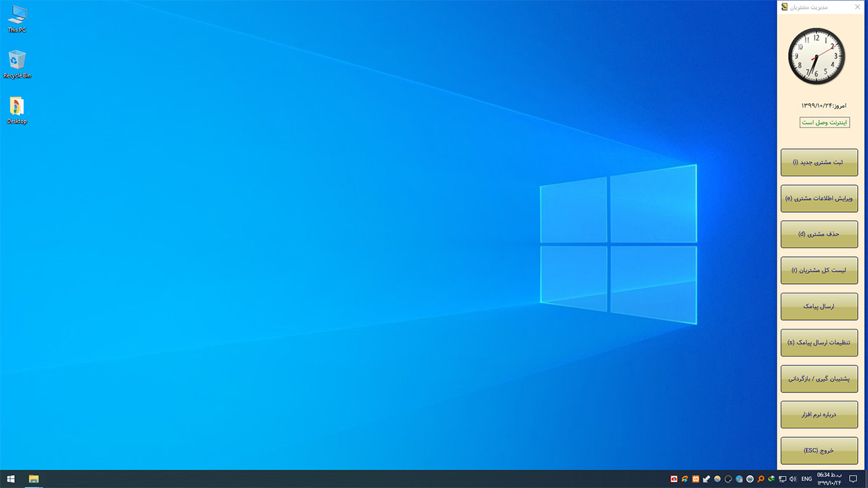Open لیست کل مشتریان (r) list
Viewport: 868px width, 488px height.
pos(819,270)
